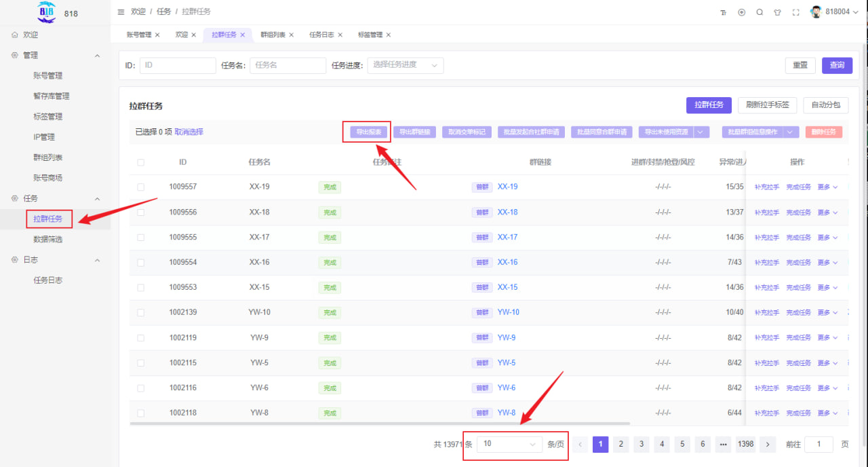Click the ellipsis jump-pages button in pagination

point(723,444)
